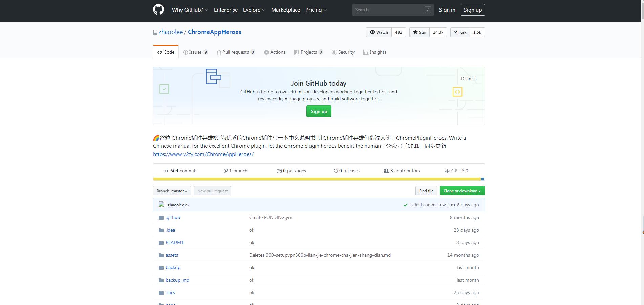Click the backup_md folder icon
The width and height of the screenshot is (644, 305).
click(x=161, y=280)
